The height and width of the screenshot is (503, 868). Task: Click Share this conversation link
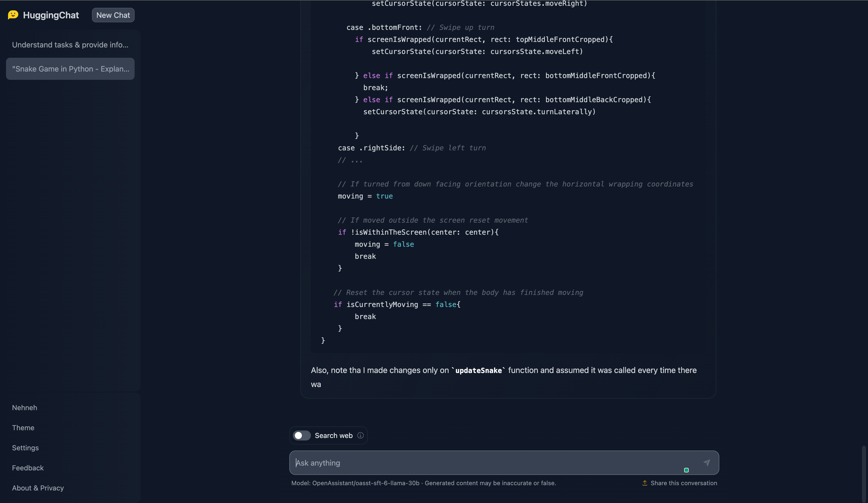684,483
